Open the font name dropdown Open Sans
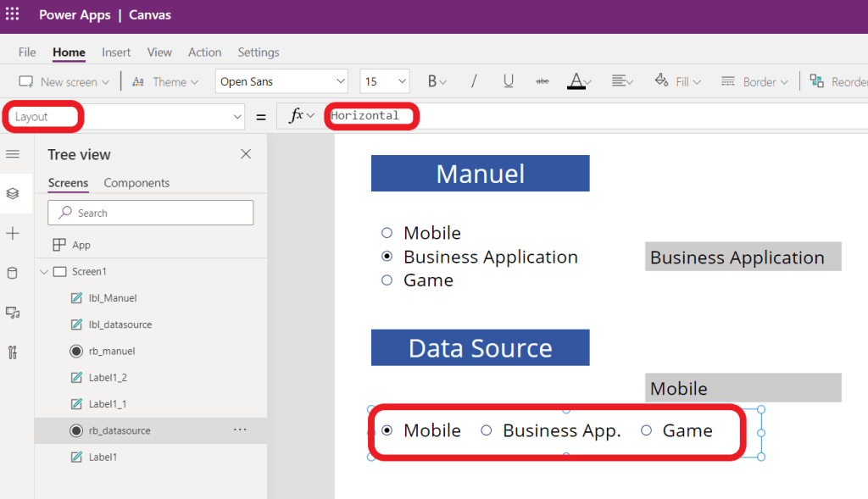Image resolution: width=868 pixels, height=499 pixels. 281,81
